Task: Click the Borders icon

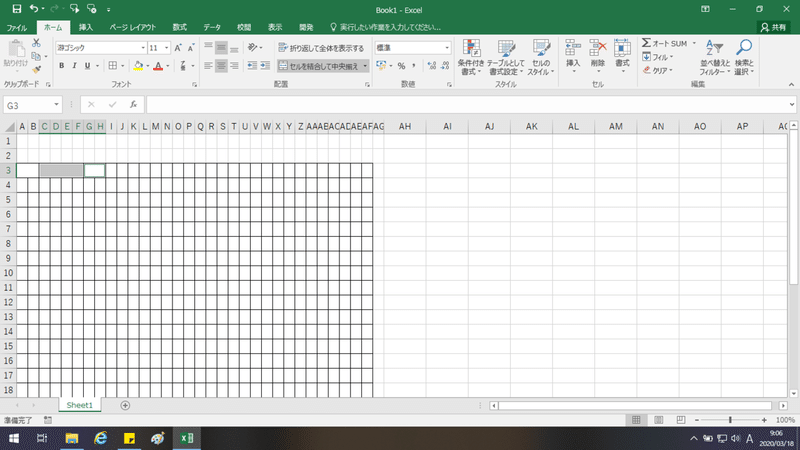Action: (113, 66)
